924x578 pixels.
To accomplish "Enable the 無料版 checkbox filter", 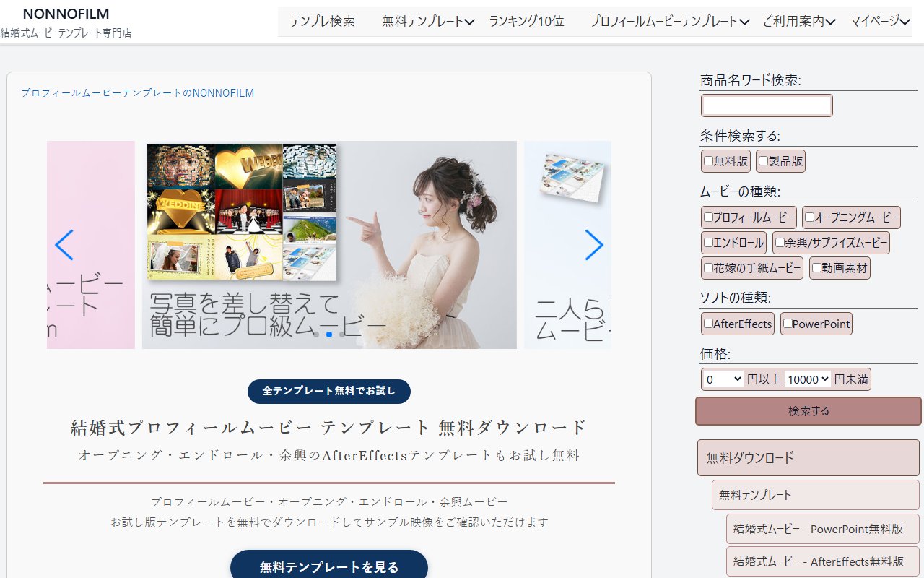I will [x=709, y=161].
